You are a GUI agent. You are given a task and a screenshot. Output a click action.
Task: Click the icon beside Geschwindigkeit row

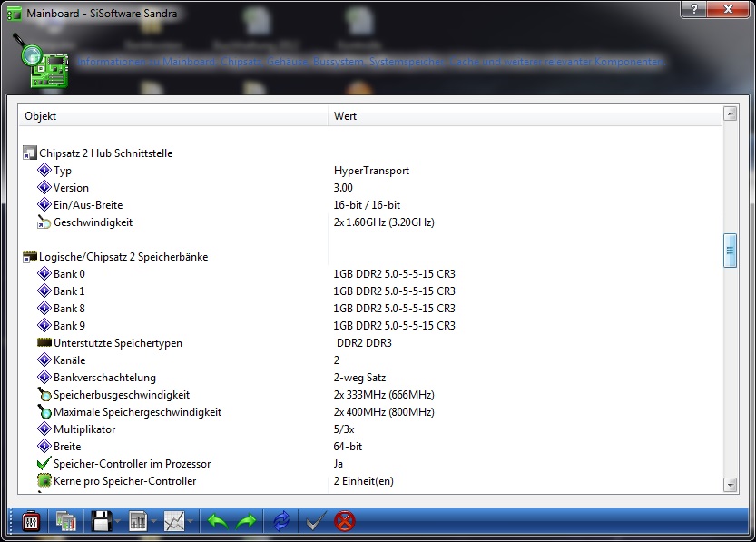click(x=44, y=222)
